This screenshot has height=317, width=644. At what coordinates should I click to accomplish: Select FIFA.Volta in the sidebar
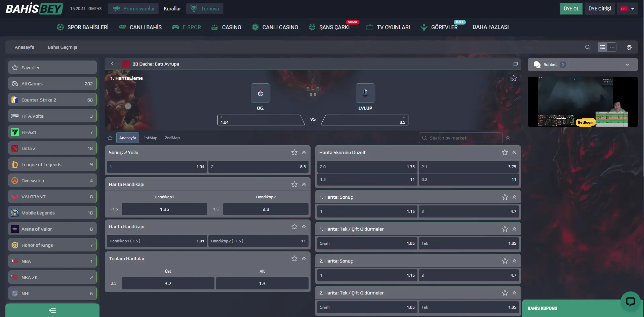(x=52, y=116)
